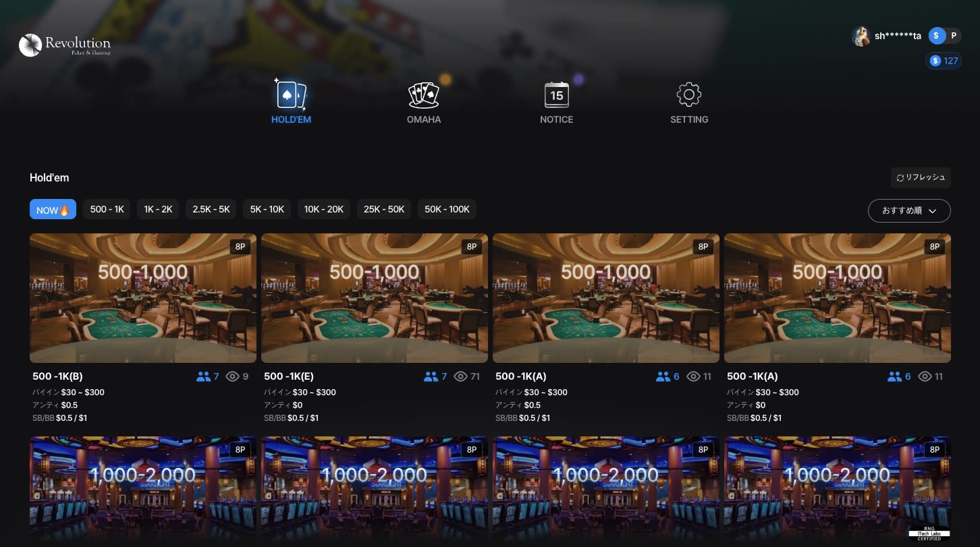Select the NOW fire filter tab
Screen dimensions: 980x547
tap(53, 210)
